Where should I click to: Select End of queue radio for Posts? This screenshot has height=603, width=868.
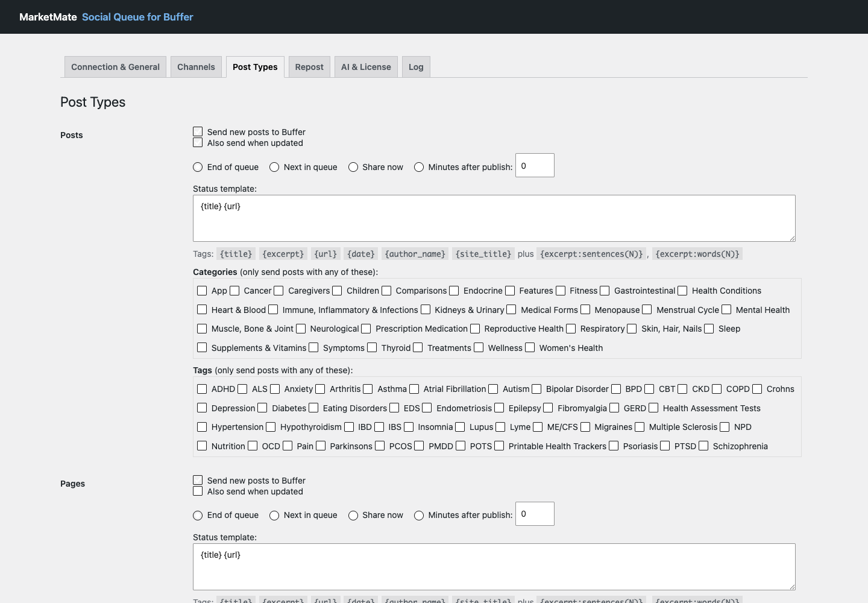pyautogui.click(x=198, y=167)
